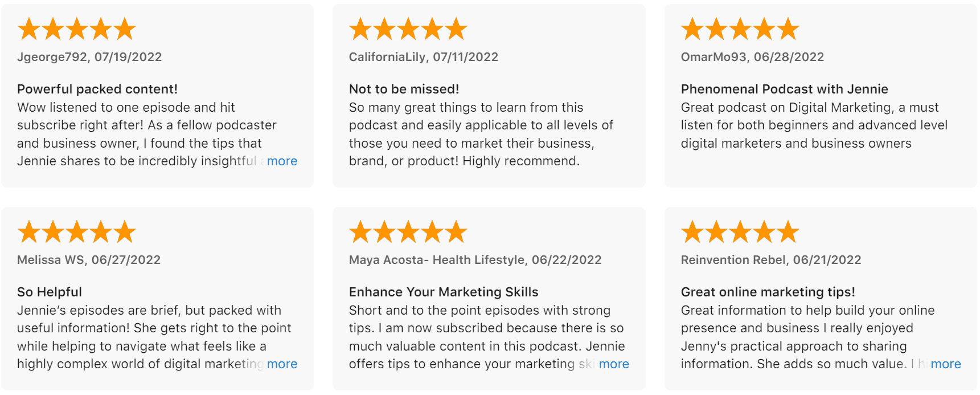Viewport: 980px width, 395px height.
Task: Click the star rating on CaliforniaLily's review
Action: [408, 29]
